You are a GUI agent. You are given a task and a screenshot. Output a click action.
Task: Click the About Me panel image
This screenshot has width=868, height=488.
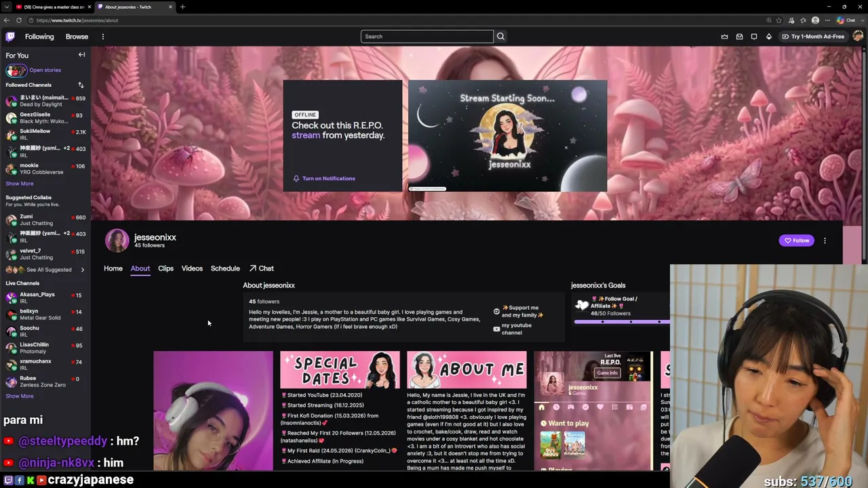[467, 370]
